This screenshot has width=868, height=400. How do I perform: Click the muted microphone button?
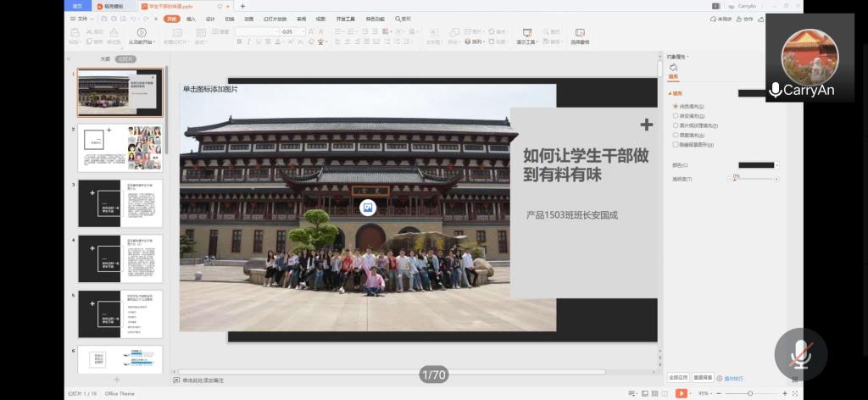pyautogui.click(x=800, y=353)
